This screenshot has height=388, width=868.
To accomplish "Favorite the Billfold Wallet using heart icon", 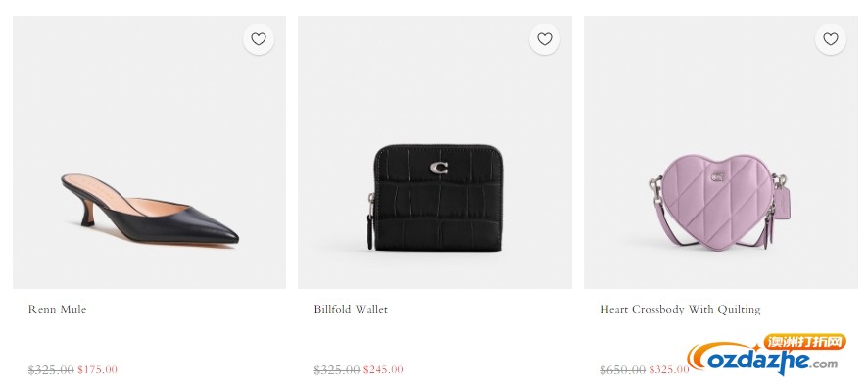I will coord(545,39).
